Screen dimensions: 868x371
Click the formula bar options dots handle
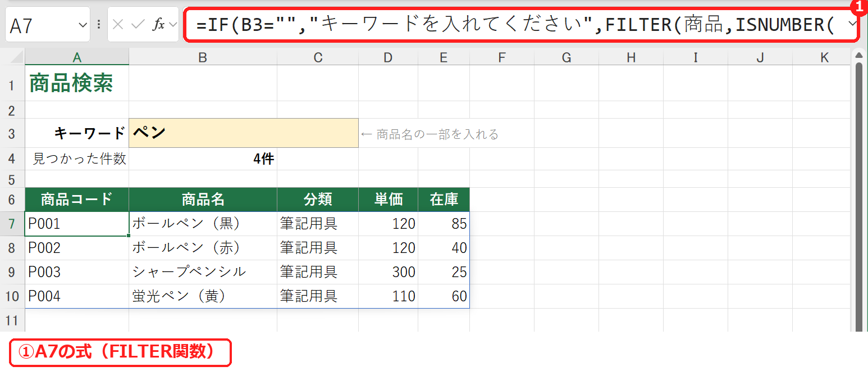99,25
